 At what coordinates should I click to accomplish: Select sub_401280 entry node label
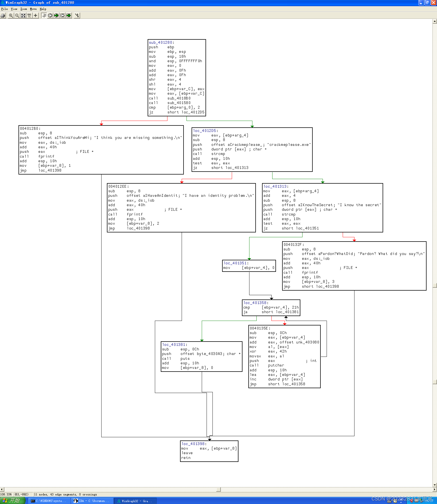[162, 42]
